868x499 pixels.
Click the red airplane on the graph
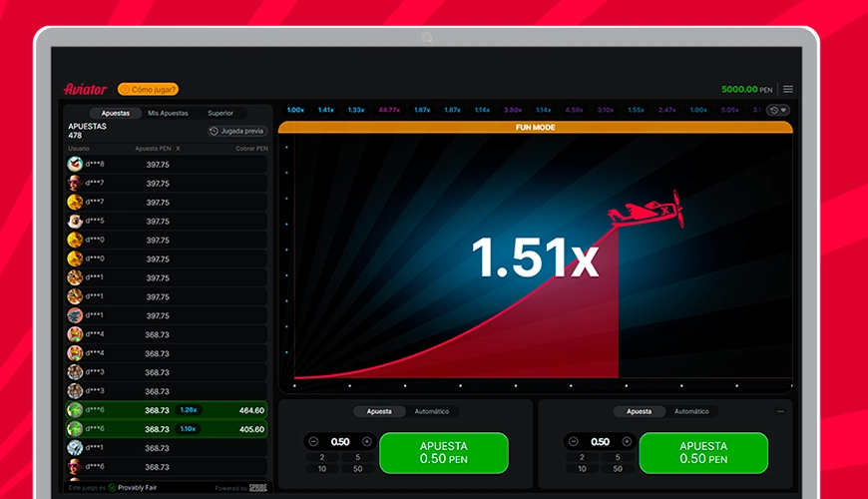pyautogui.click(x=646, y=210)
